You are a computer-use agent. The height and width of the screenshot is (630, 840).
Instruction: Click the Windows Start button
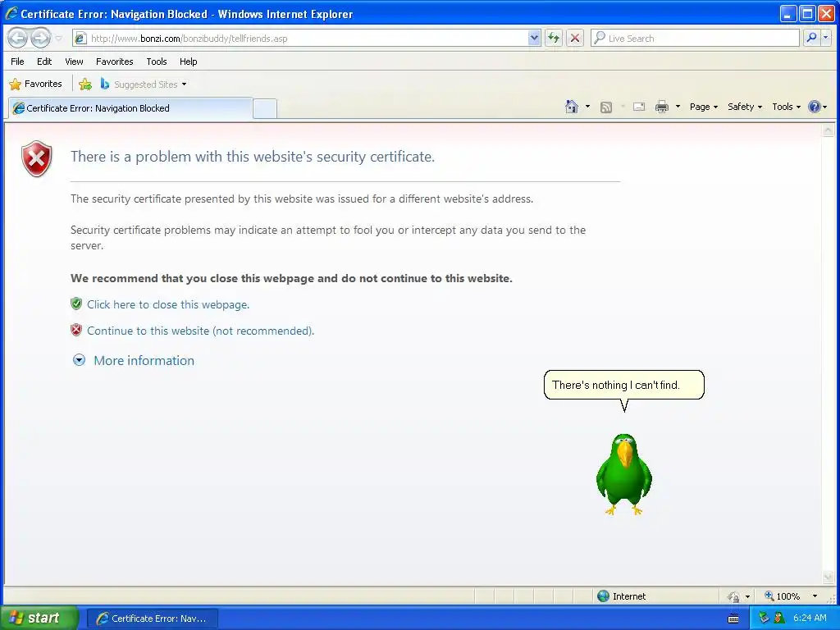tap(39, 618)
